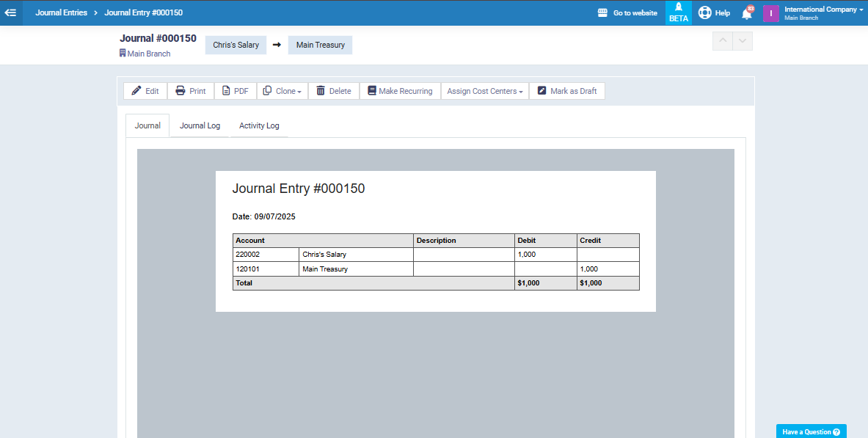
Task: Delete this journal entry
Action: 333,91
